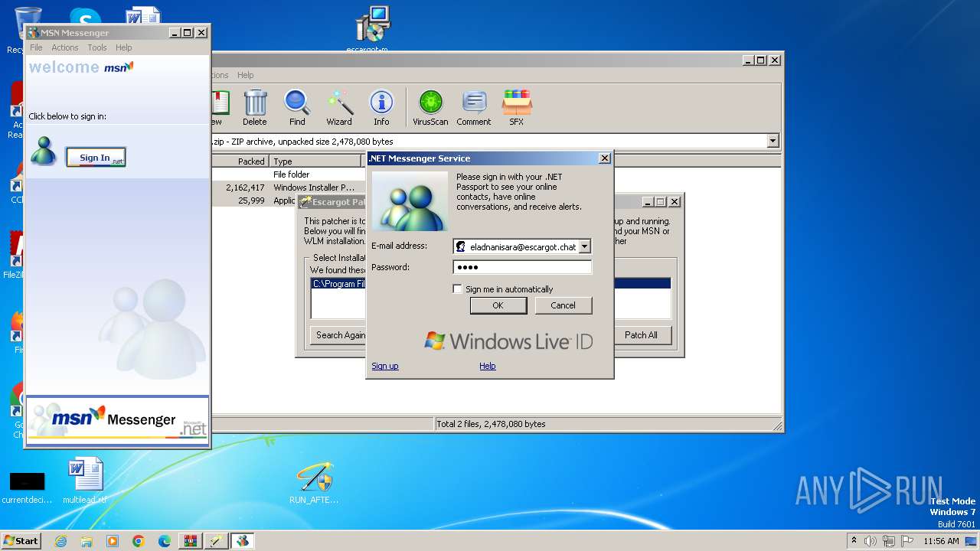Click Search Again in Escargot patcher
The image size is (980, 551).
pos(339,335)
